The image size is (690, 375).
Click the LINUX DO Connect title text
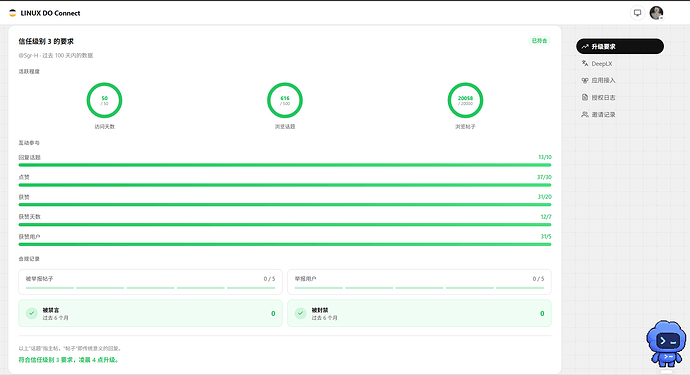[50, 13]
